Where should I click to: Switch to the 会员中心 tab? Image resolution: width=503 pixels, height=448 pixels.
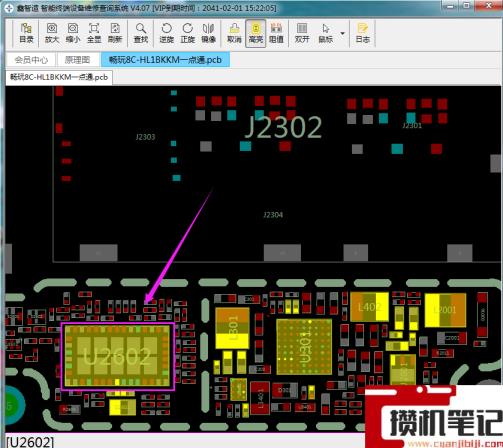pos(31,60)
